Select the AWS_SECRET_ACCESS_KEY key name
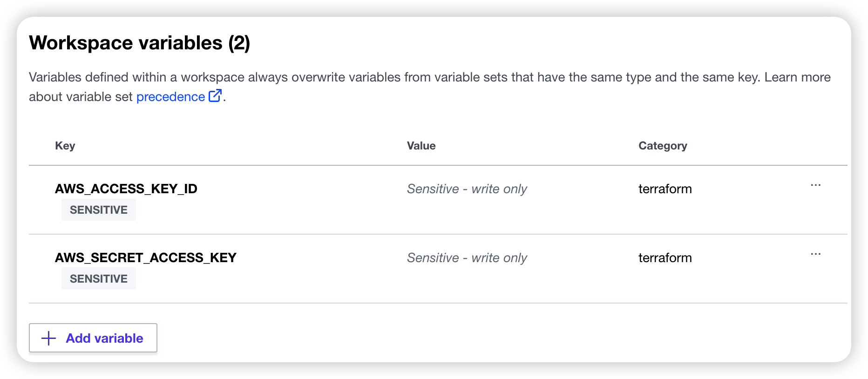The height and width of the screenshot is (379, 868). pyautogui.click(x=146, y=257)
